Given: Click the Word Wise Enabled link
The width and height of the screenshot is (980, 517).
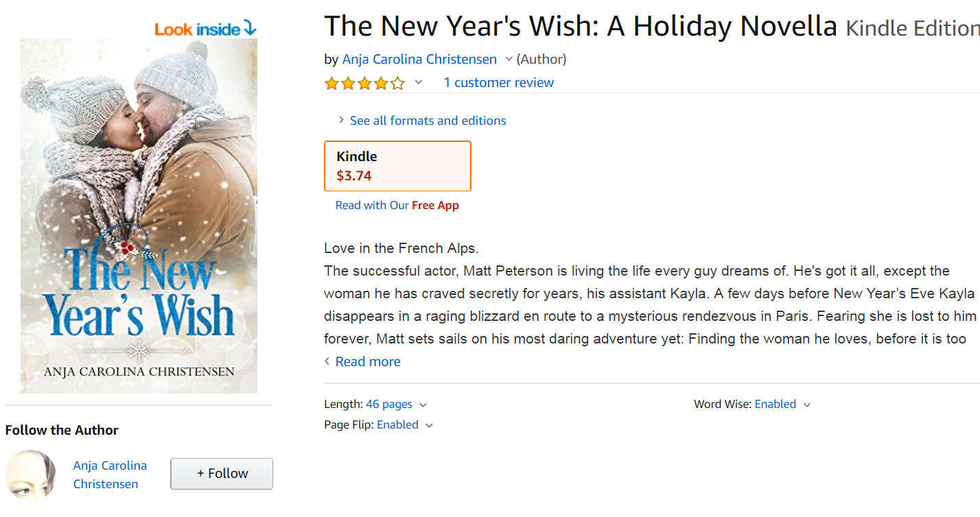Looking at the screenshot, I should tap(775, 405).
